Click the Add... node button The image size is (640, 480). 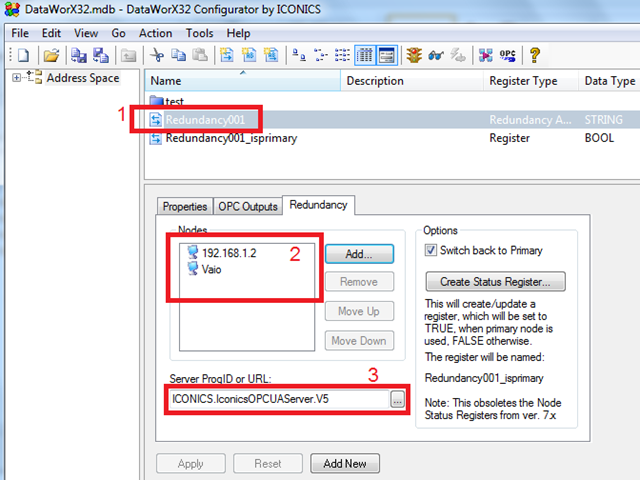359,254
